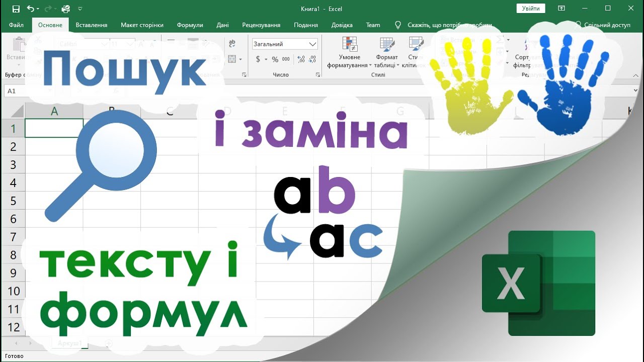Screen dimensions: 644x362
Task: Select the Team tab
Action: [x=373, y=25]
